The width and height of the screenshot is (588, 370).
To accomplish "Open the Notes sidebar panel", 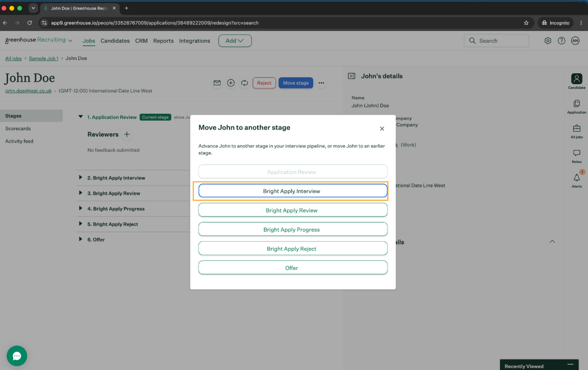I will [576, 156].
